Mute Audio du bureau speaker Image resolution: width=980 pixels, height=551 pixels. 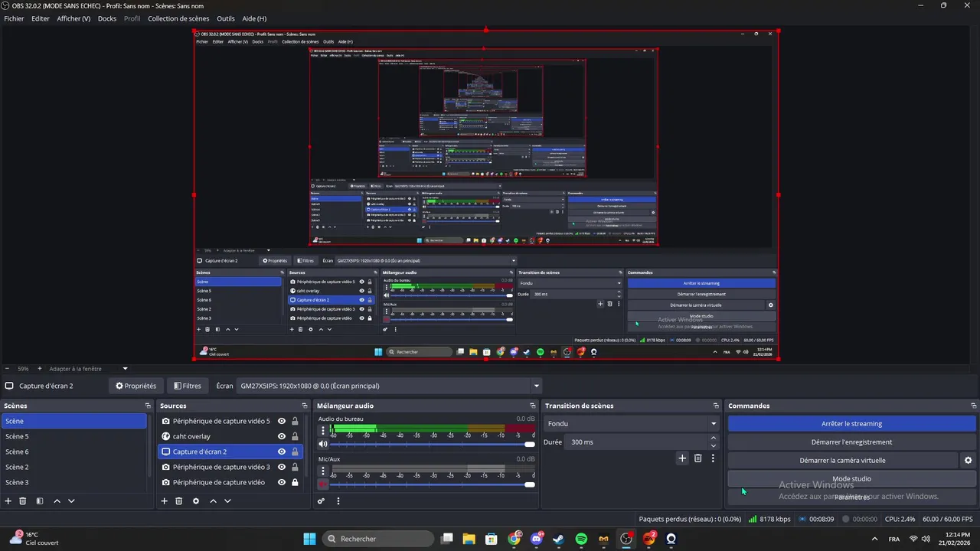(x=323, y=444)
